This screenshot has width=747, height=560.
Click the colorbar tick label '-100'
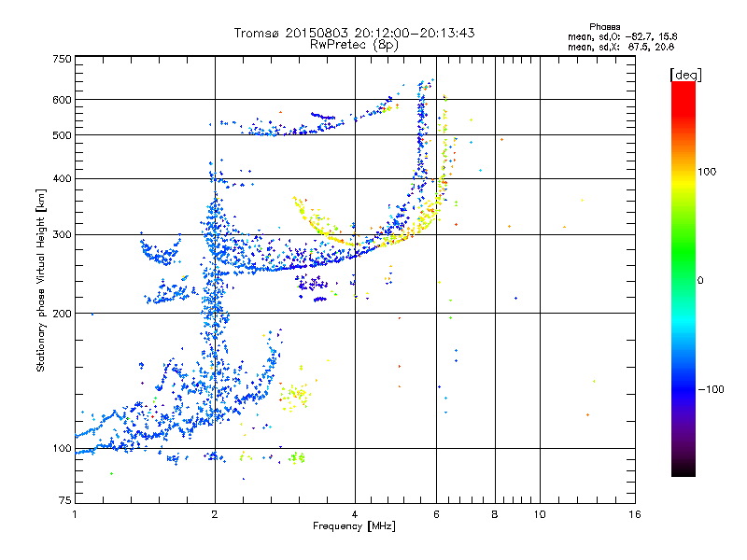point(711,389)
